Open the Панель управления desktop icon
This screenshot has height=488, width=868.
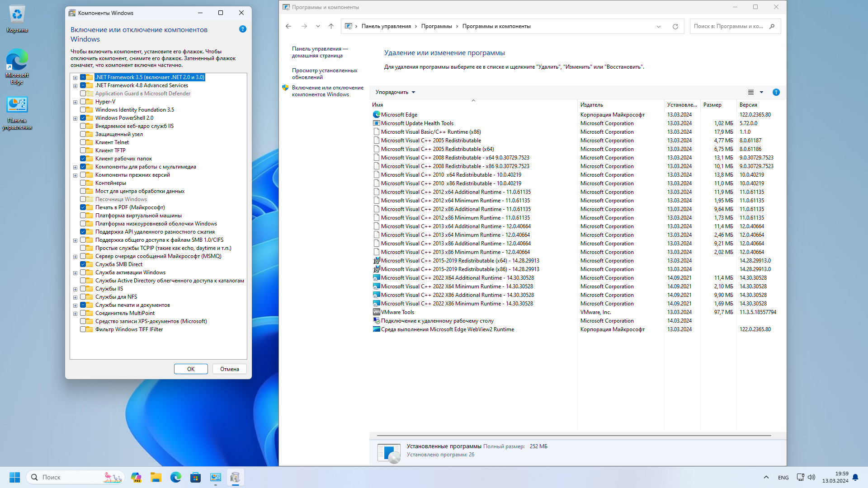[x=17, y=113]
